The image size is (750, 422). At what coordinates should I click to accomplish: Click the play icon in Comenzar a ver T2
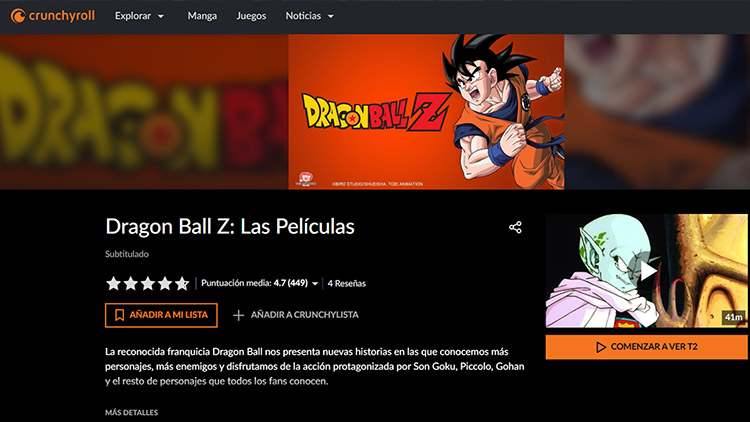[x=601, y=347]
